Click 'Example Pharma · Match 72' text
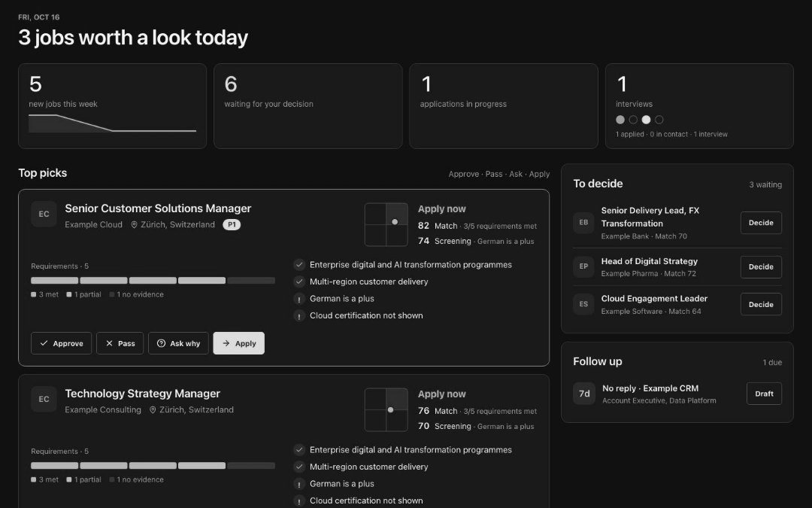 click(x=648, y=274)
